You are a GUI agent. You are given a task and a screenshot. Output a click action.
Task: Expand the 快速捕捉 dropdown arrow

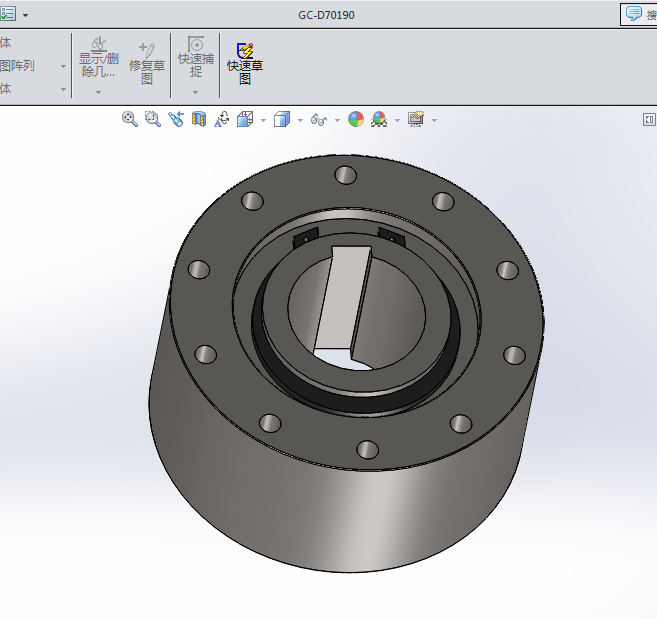pyautogui.click(x=195, y=92)
